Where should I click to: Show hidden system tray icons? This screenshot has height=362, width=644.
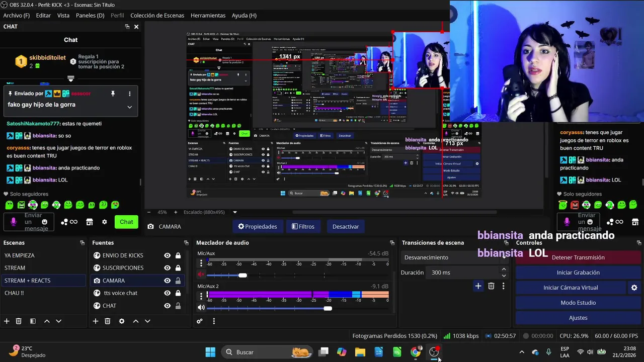[522, 352]
